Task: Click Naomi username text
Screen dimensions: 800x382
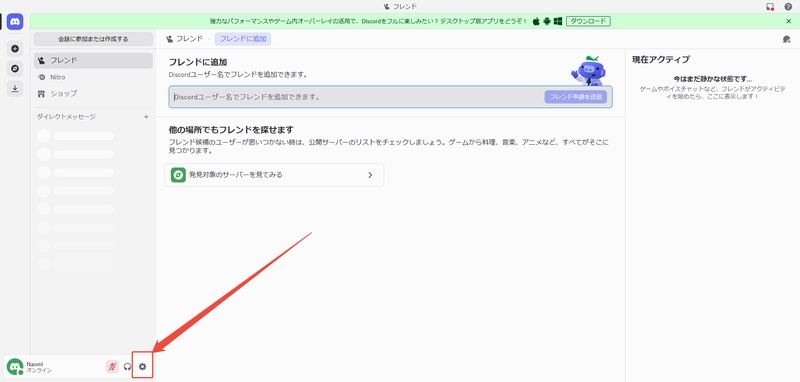Action: [35, 364]
